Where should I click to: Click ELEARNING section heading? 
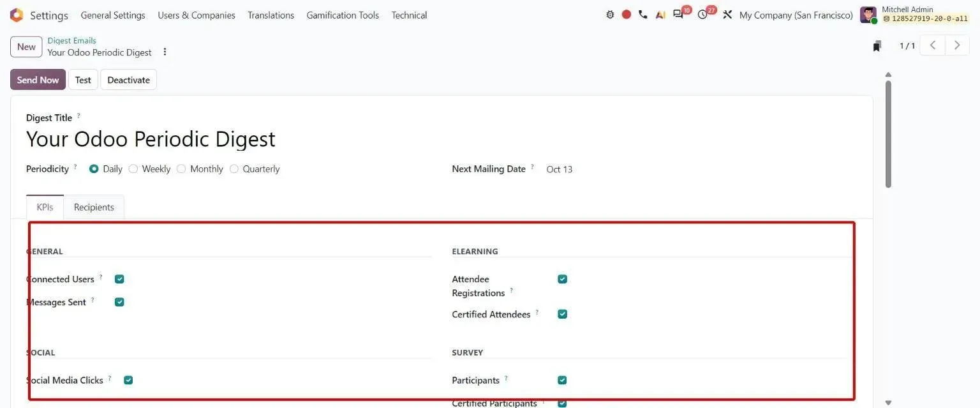pyautogui.click(x=475, y=252)
